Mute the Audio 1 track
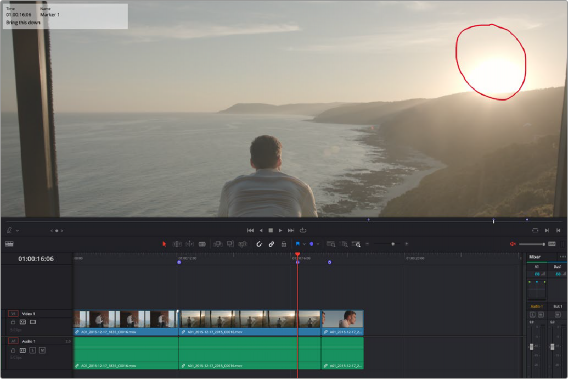Image resolution: width=568 pixels, height=379 pixels. (x=42, y=350)
